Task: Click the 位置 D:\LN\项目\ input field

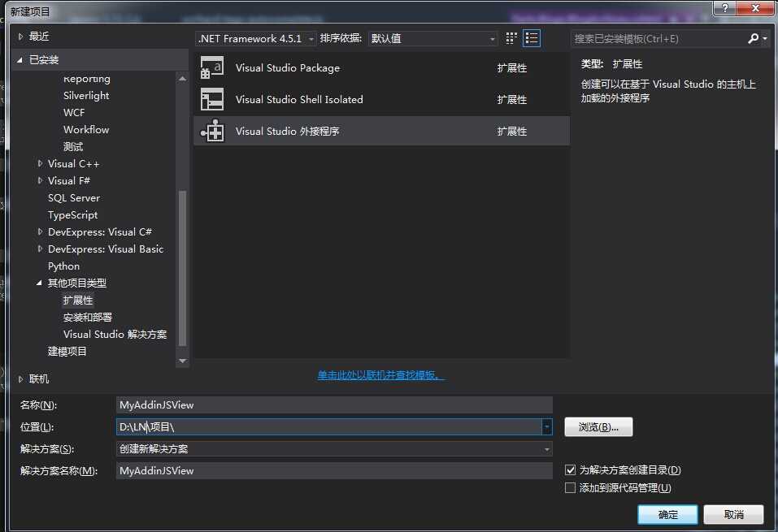Action: pyautogui.click(x=329, y=427)
